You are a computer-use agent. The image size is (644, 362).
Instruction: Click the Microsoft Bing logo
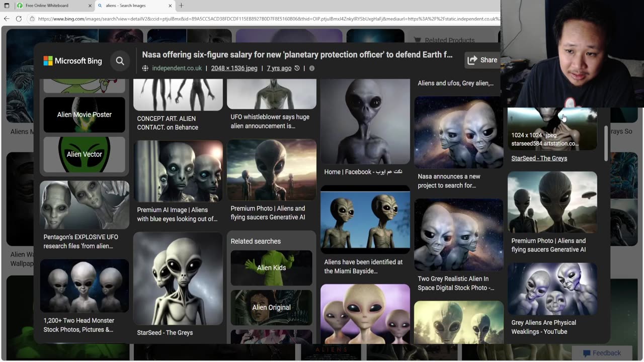72,61
